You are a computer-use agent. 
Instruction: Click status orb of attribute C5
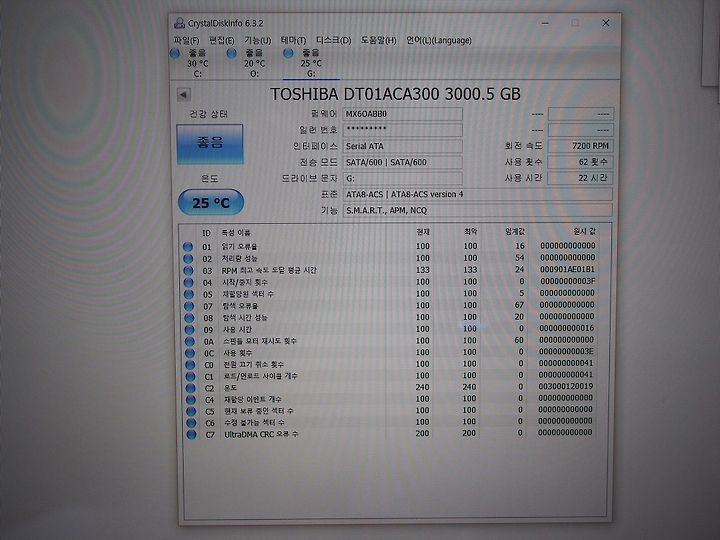[x=191, y=411]
